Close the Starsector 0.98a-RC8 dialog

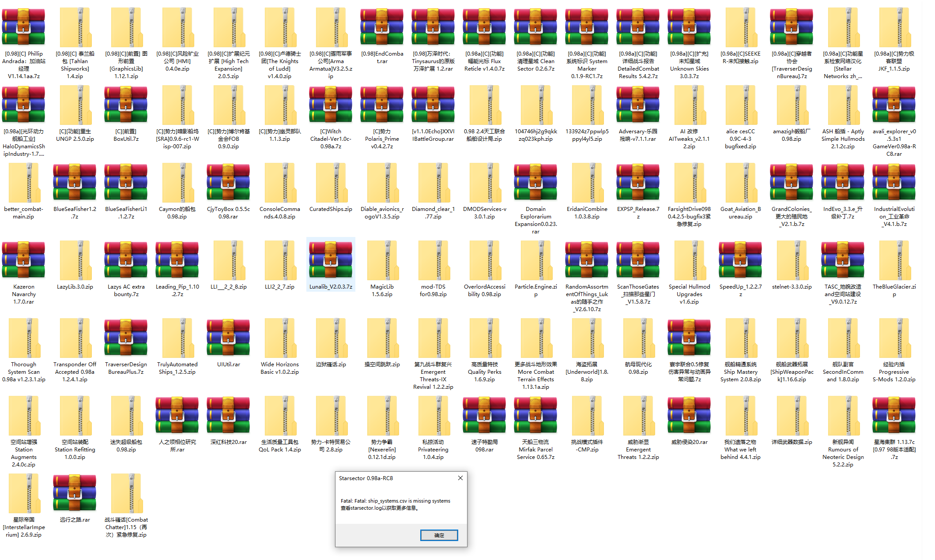460,478
